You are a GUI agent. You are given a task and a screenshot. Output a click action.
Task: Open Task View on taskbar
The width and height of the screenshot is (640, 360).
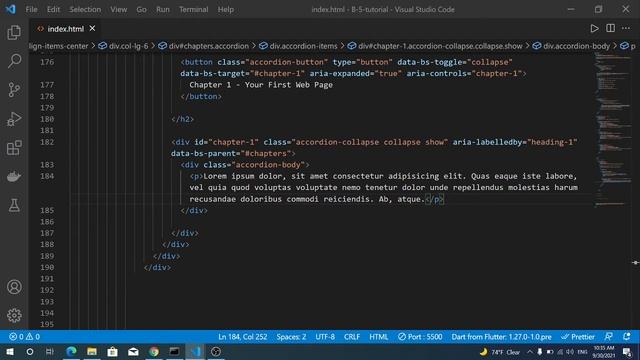pos(50,351)
